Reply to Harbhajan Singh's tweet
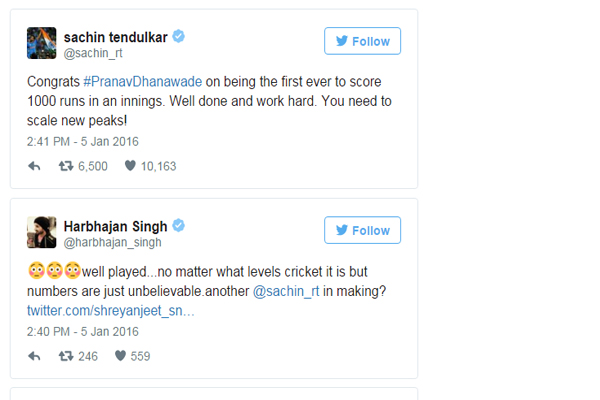600x400 pixels. [x=34, y=355]
